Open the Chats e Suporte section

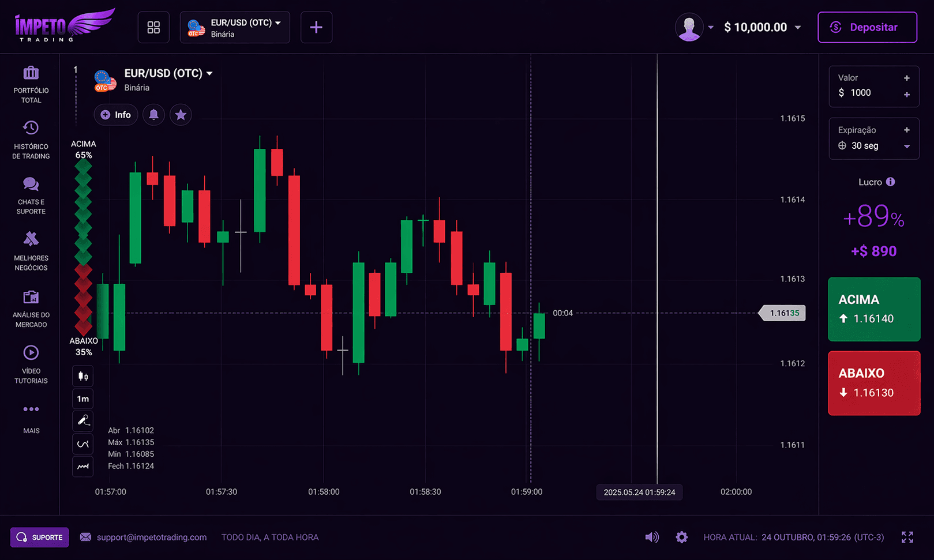pos(31,194)
